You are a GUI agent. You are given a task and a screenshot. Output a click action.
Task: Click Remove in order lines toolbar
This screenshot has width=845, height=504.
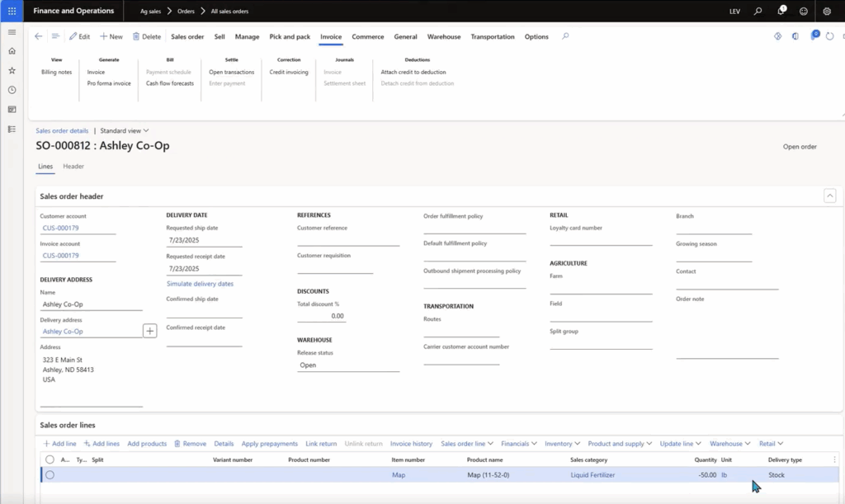pyautogui.click(x=191, y=444)
